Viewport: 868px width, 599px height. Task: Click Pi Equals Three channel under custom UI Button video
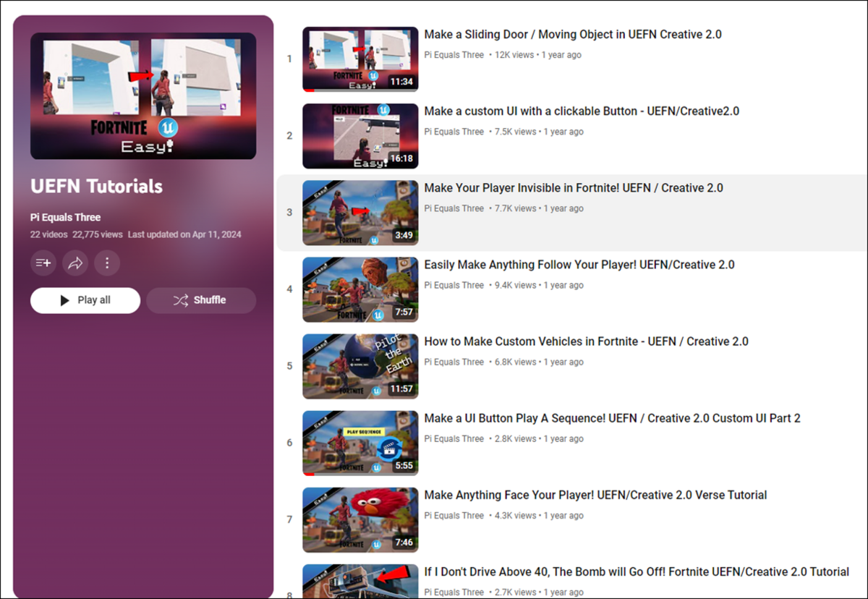click(454, 132)
